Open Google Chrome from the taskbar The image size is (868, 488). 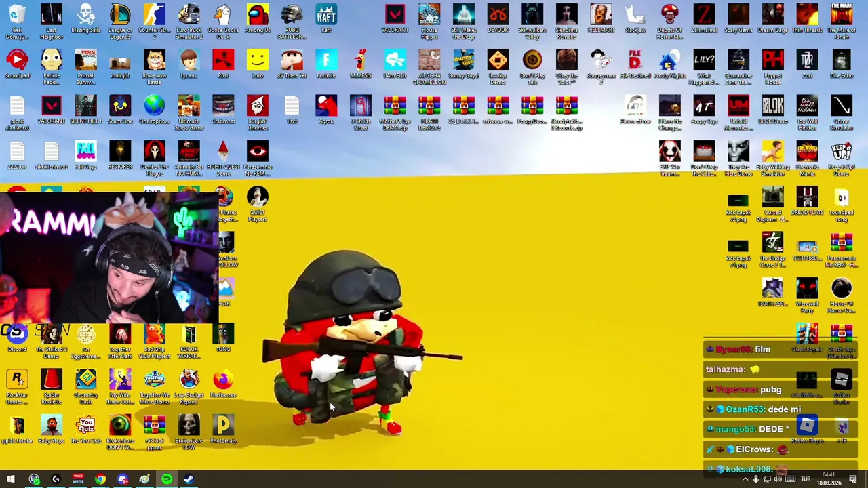point(100,479)
